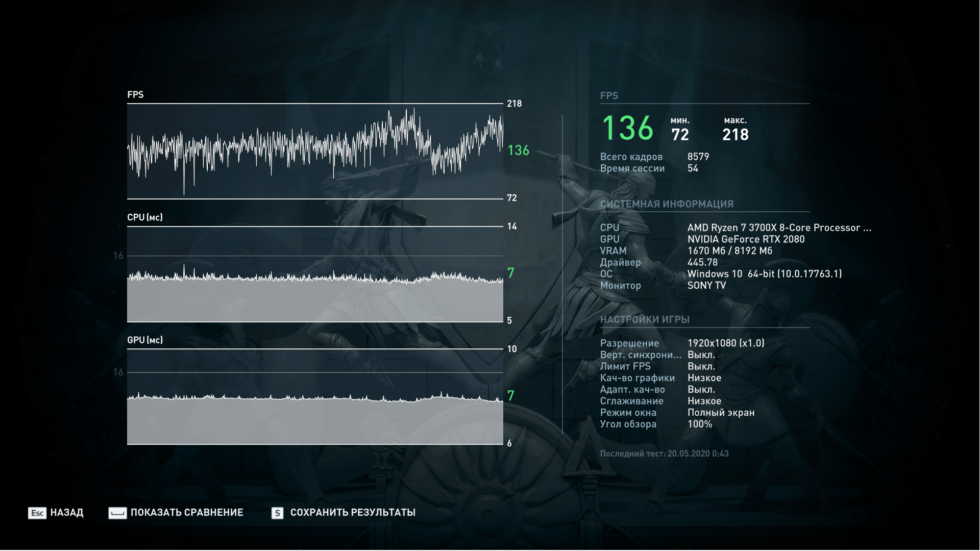Click the FPS graph line chart
Viewport: 980px width, 551px height.
coord(315,151)
